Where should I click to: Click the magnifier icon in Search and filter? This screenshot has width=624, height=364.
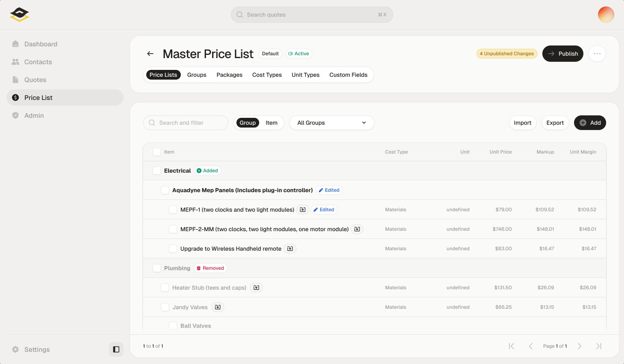152,123
